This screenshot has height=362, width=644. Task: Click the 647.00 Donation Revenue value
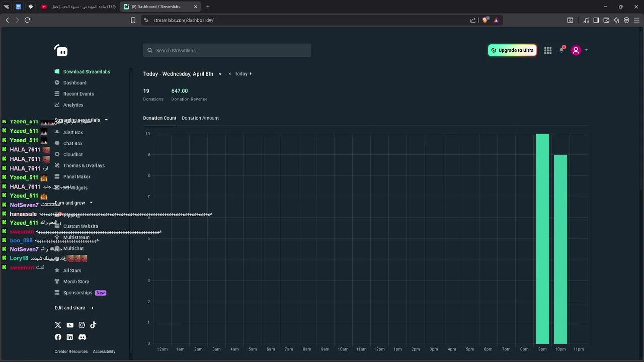(x=180, y=91)
